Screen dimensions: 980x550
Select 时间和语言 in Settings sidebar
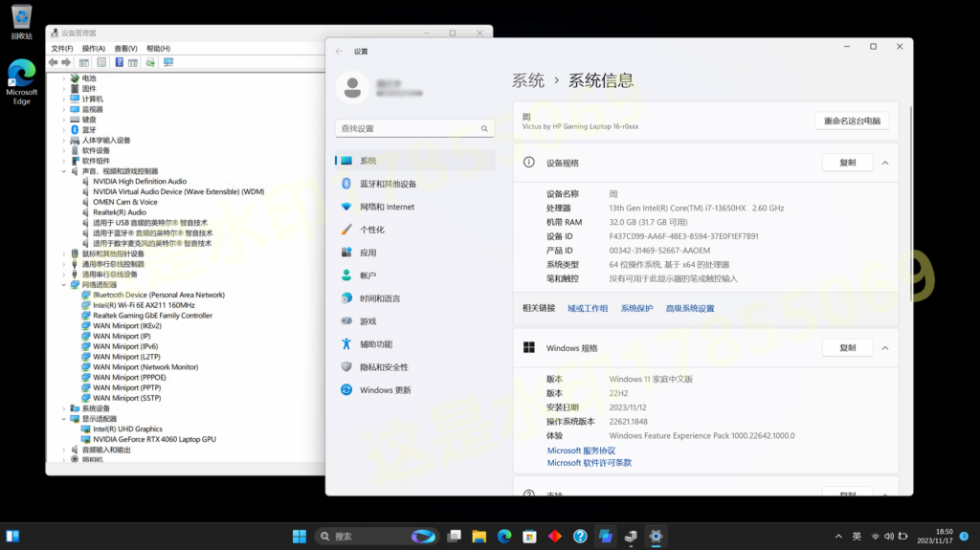tap(415, 298)
